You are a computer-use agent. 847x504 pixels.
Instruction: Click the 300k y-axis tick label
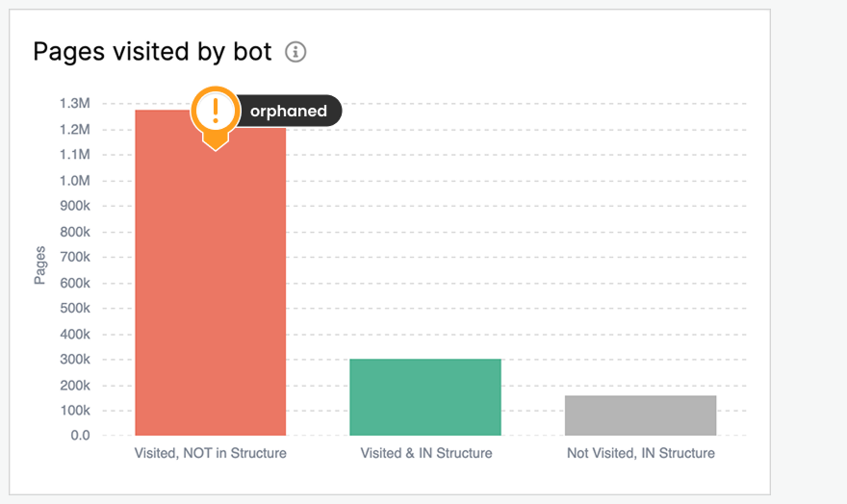(75, 360)
